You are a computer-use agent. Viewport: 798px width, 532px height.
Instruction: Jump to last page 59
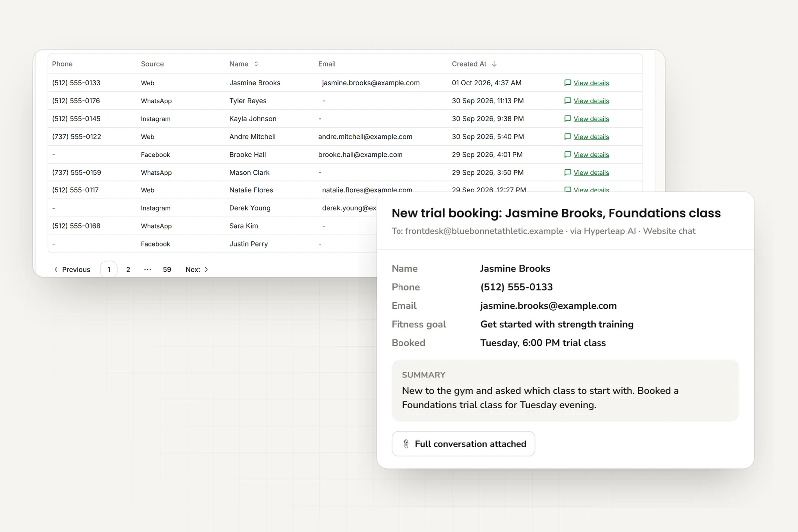(167, 269)
